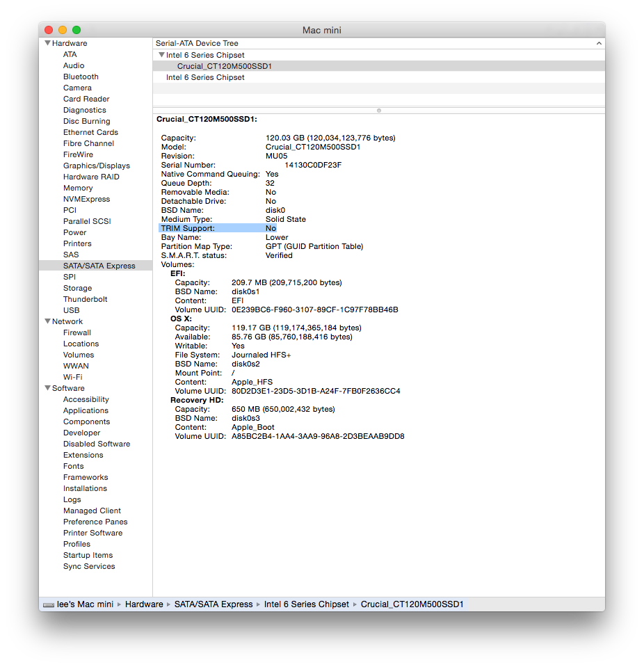
Task: Select SATA/SATA Express sidebar item
Action: (96, 266)
